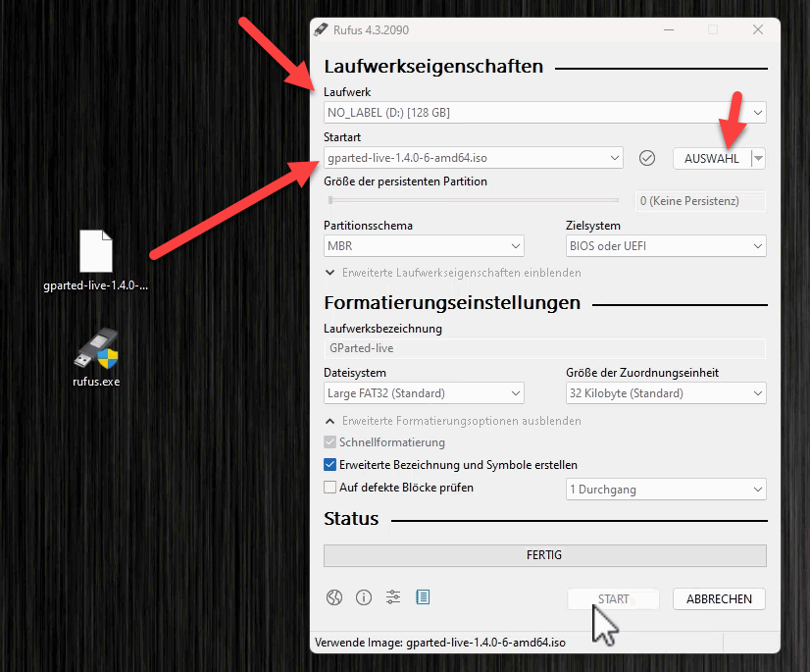Open the Partitionsschema MBR dropdown

coord(424,246)
